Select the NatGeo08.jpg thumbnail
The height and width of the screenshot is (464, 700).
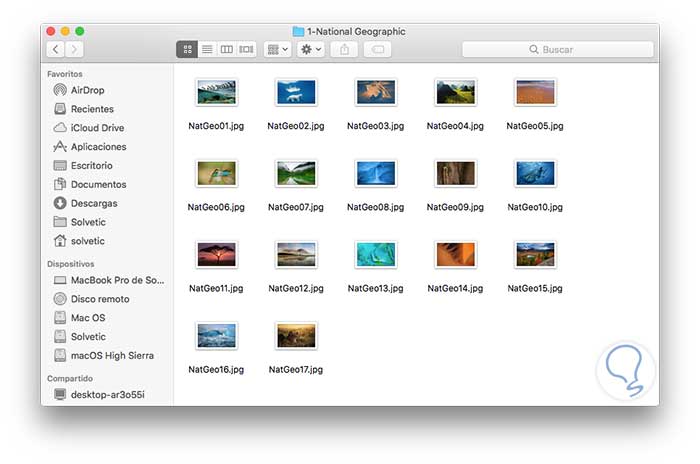[x=375, y=173]
